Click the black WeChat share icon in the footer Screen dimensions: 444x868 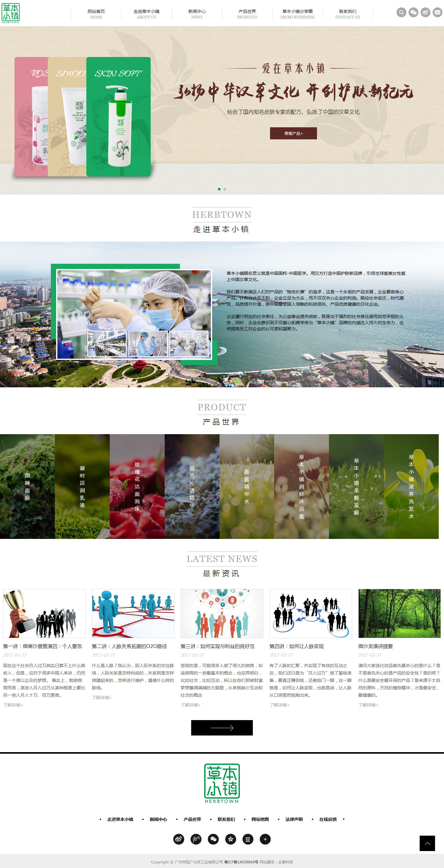(x=213, y=839)
